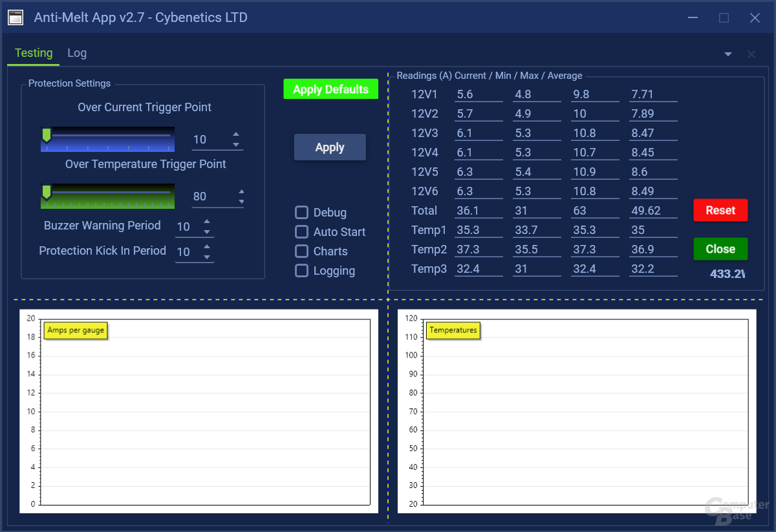Image resolution: width=776 pixels, height=532 pixels.
Task: Toggle the Auto Start checkbox
Action: click(301, 232)
